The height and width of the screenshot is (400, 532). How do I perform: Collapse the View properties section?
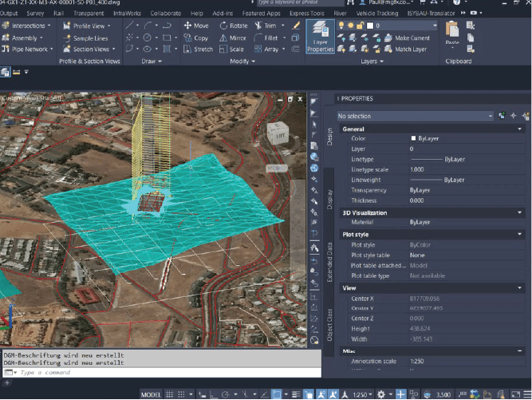pyautogui.click(x=519, y=288)
